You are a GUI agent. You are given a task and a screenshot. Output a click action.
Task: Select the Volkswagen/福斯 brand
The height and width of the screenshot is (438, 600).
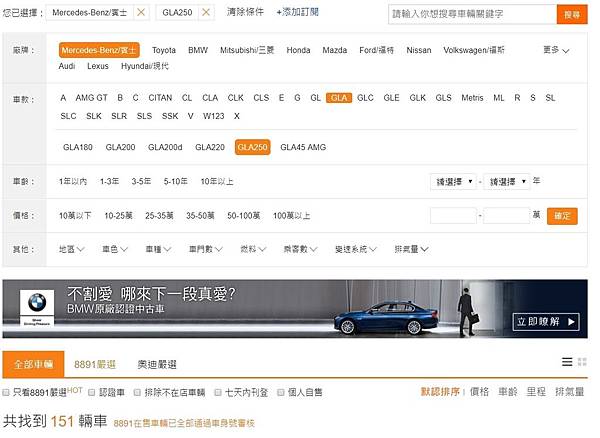(x=474, y=50)
